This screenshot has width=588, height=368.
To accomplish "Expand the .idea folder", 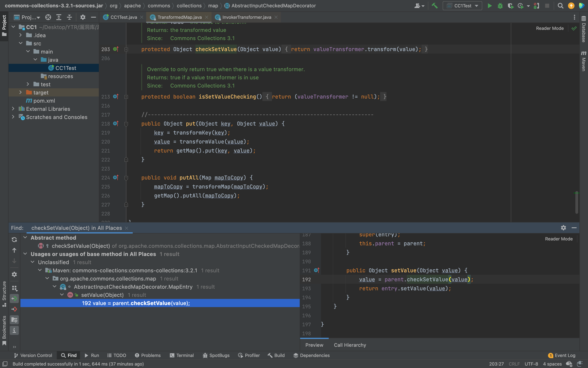I will coord(21,35).
